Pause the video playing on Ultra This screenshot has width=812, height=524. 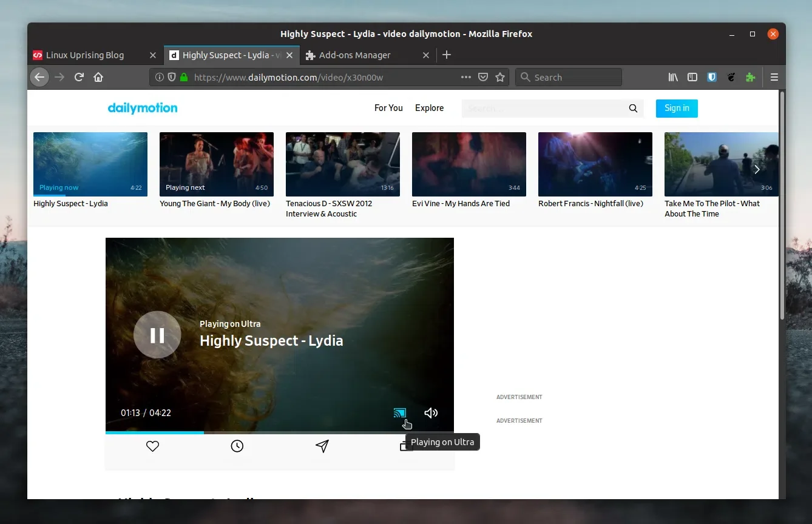point(157,335)
